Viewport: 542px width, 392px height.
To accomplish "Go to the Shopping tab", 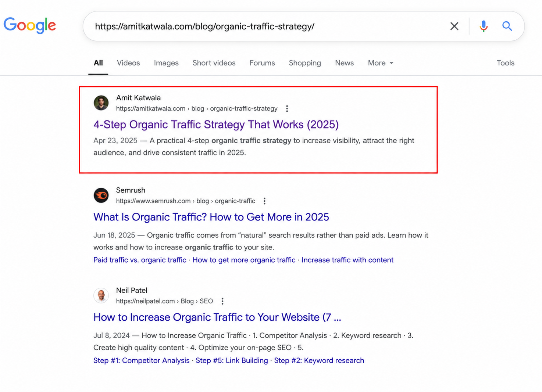I will (x=305, y=63).
